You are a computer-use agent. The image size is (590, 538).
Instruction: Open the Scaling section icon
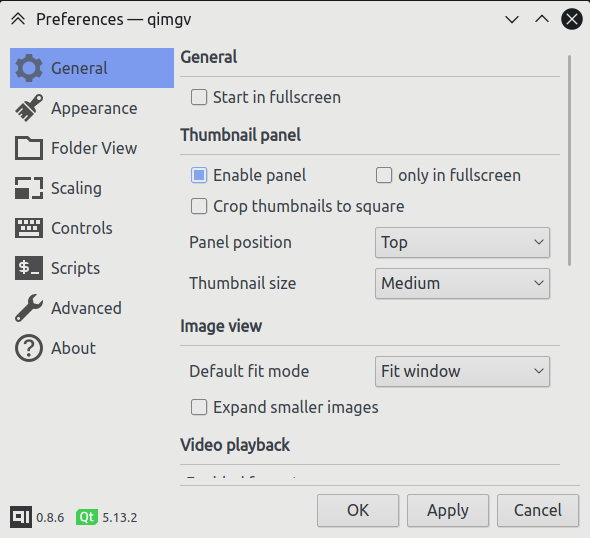tap(29, 188)
